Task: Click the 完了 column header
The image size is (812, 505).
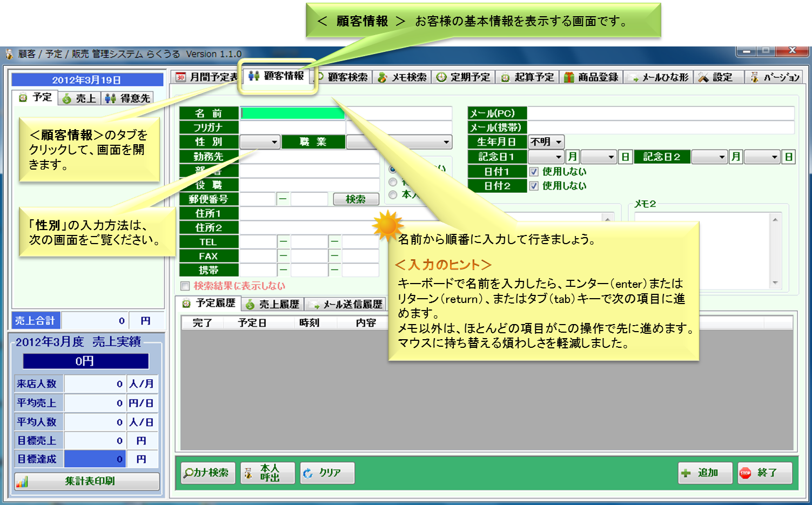Action: (202, 323)
